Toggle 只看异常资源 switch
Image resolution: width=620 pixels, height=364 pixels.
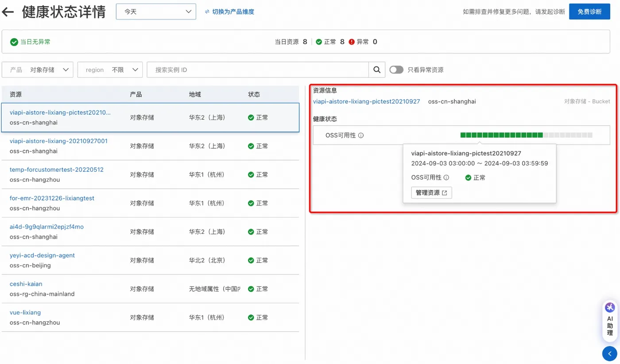(x=396, y=70)
